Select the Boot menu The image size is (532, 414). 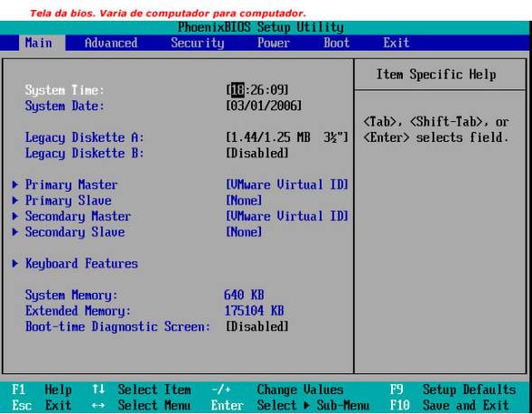coord(336,43)
